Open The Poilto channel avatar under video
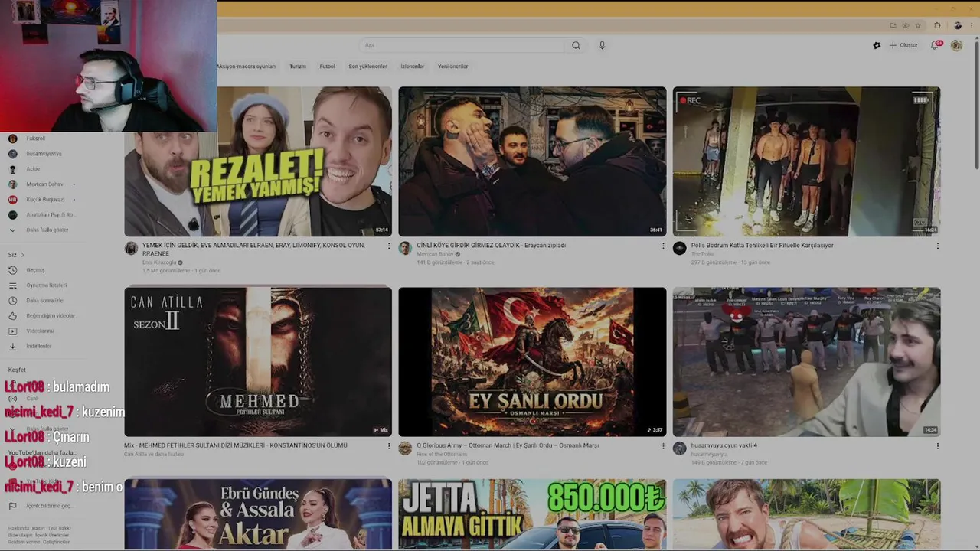The height and width of the screenshot is (551, 980). point(679,249)
